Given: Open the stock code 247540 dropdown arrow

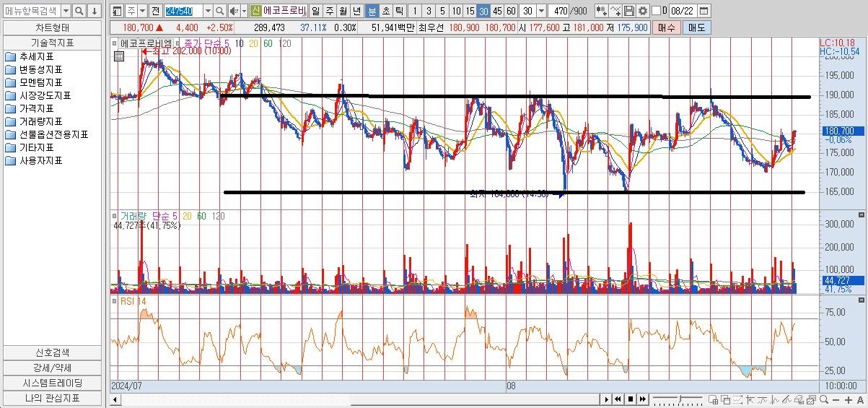Looking at the screenshot, I should 208,11.
